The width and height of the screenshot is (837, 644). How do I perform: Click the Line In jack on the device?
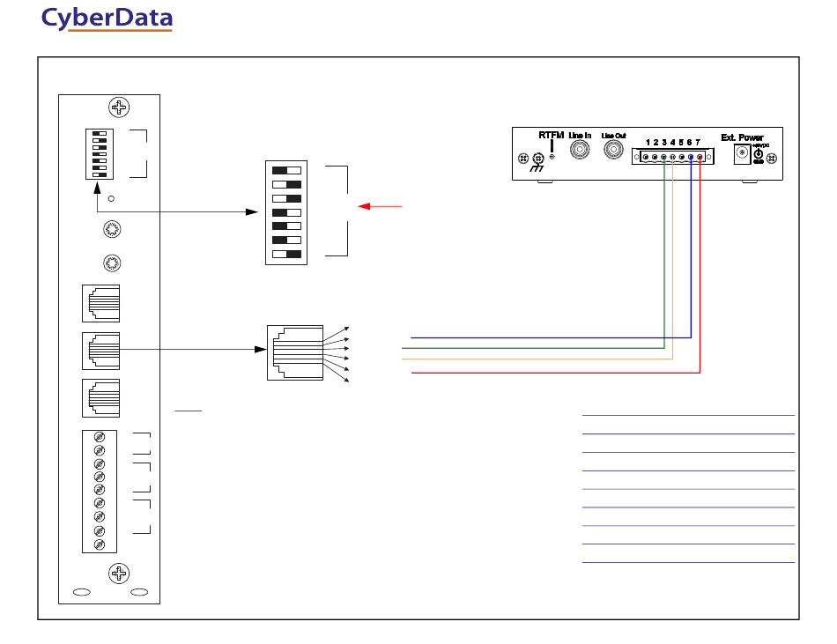pyautogui.click(x=580, y=150)
